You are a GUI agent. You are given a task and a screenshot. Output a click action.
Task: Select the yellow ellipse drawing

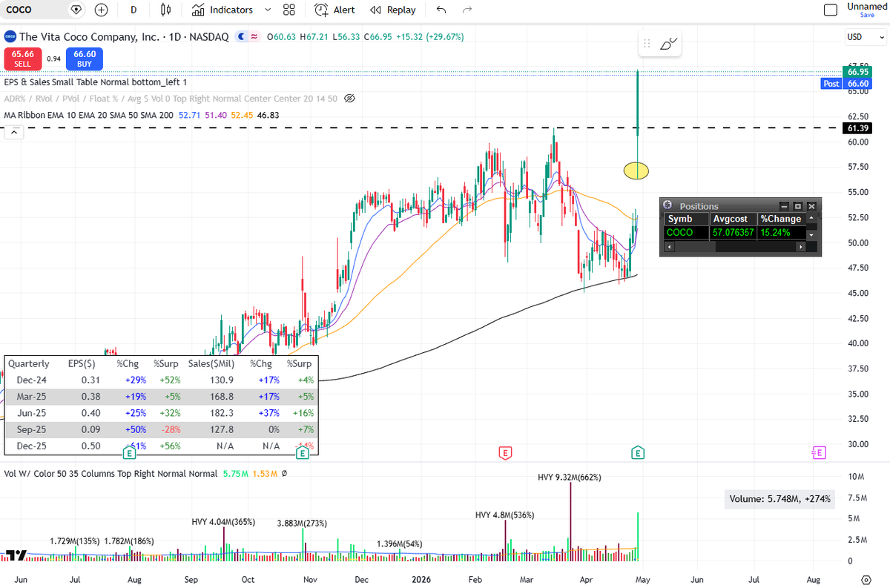tap(636, 171)
